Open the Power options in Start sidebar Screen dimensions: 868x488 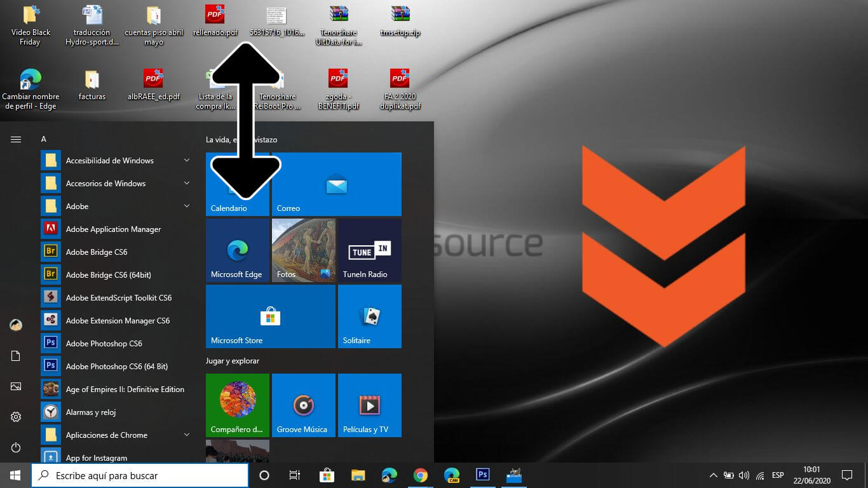[16, 447]
